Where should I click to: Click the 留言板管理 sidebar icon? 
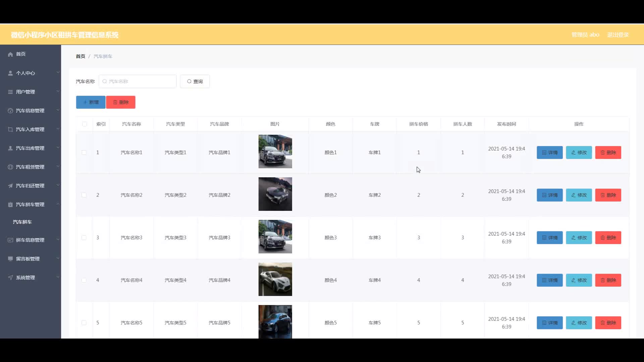pyautogui.click(x=10, y=259)
